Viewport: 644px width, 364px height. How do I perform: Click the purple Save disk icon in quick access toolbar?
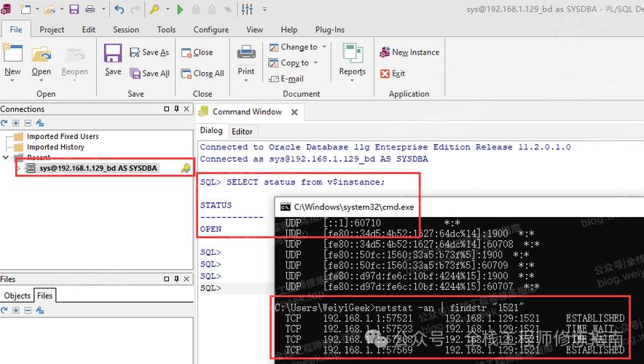(x=74, y=9)
